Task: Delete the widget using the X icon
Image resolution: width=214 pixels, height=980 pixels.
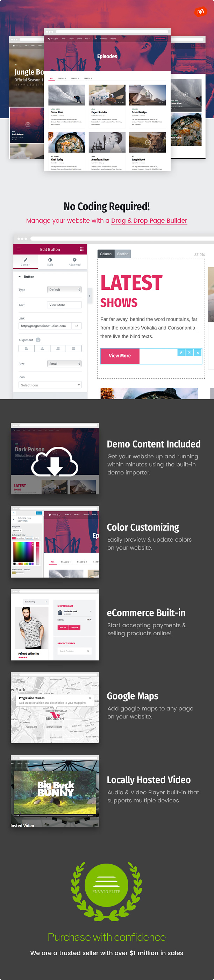Action: [x=198, y=353]
